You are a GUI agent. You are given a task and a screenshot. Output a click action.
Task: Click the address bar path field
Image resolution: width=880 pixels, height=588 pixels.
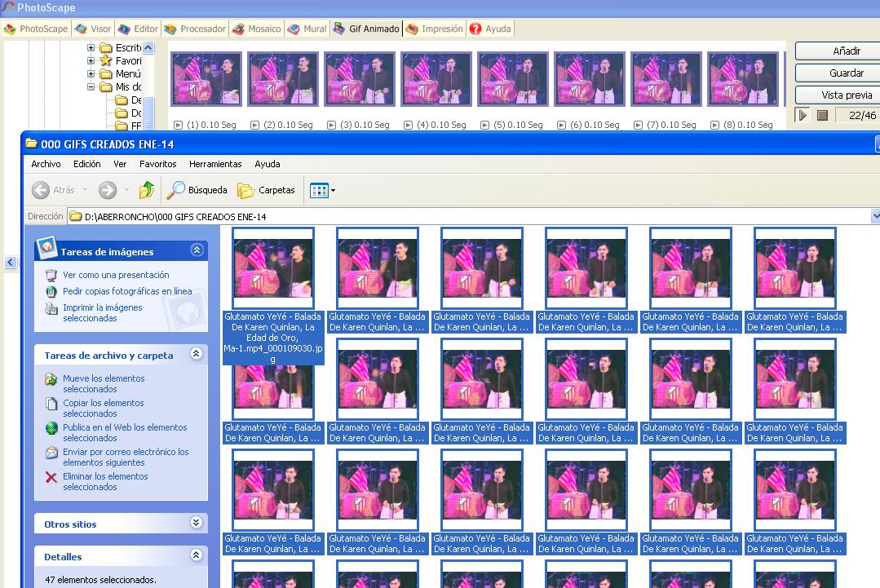coord(469,217)
